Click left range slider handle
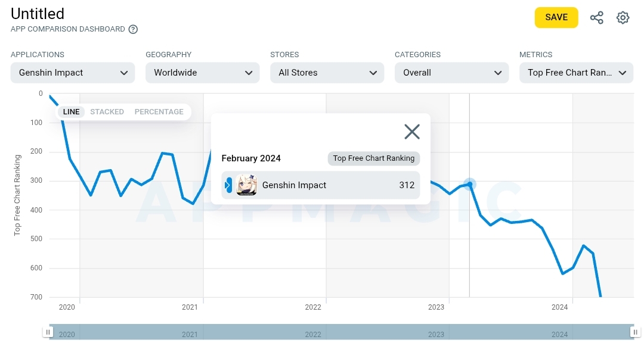The height and width of the screenshot is (343, 644). coord(48,332)
